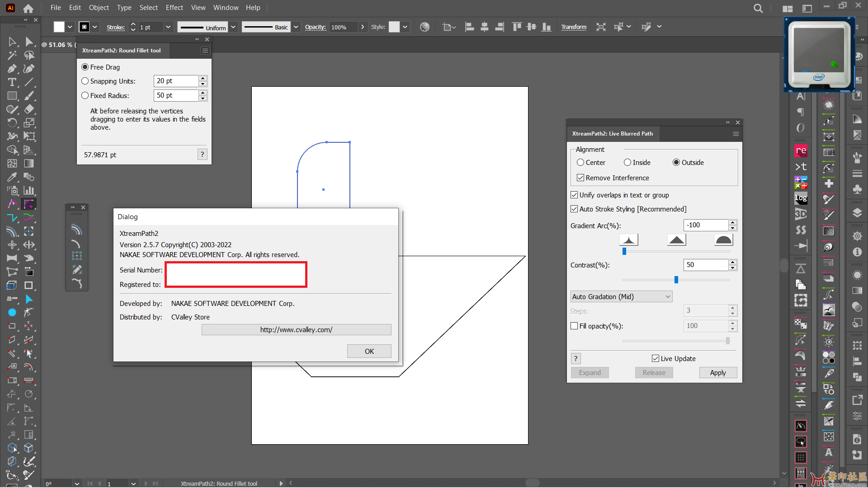The image size is (868, 488).
Task: Click Apply in Live Blurred Path panel
Action: pyautogui.click(x=718, y=372)
